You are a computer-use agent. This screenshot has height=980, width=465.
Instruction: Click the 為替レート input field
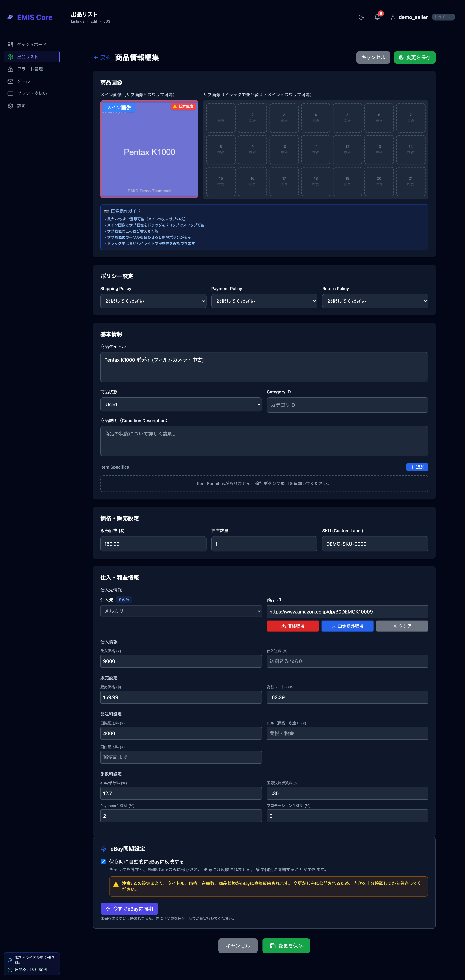coord(347,697)
